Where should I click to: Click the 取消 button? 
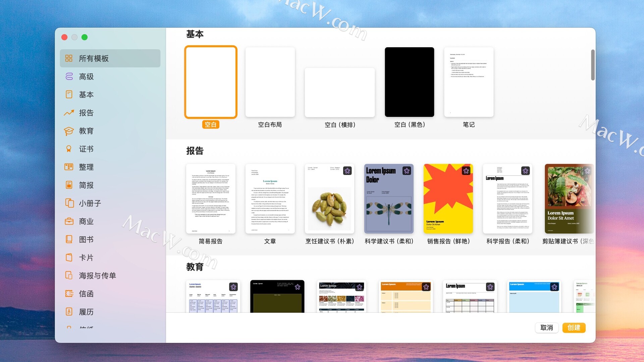[x=546, y=327]
